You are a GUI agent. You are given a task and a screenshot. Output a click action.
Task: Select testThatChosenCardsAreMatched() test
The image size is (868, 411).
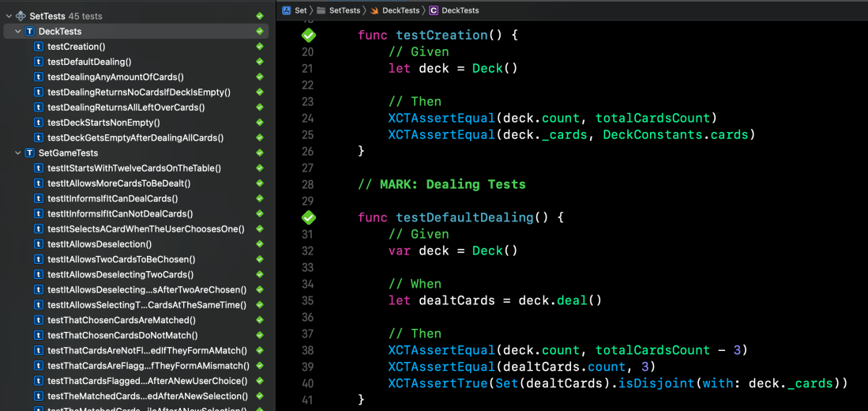tap(122, 320)
